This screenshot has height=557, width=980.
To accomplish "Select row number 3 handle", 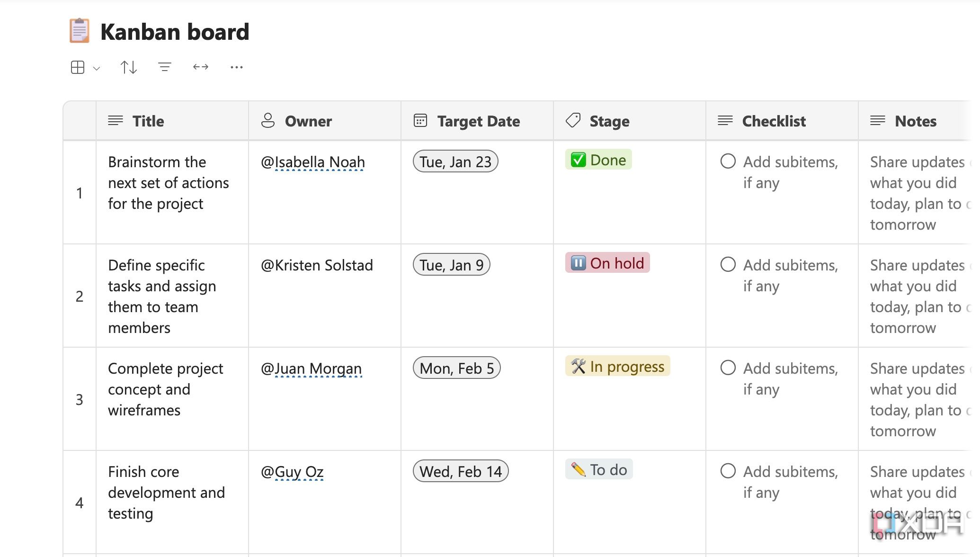I will (80, 399).
